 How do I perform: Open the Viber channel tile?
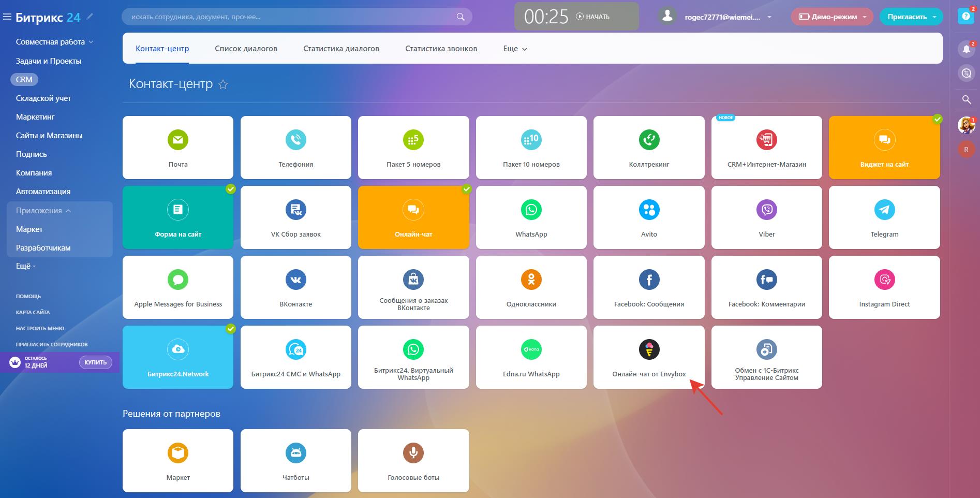point(767,217)
